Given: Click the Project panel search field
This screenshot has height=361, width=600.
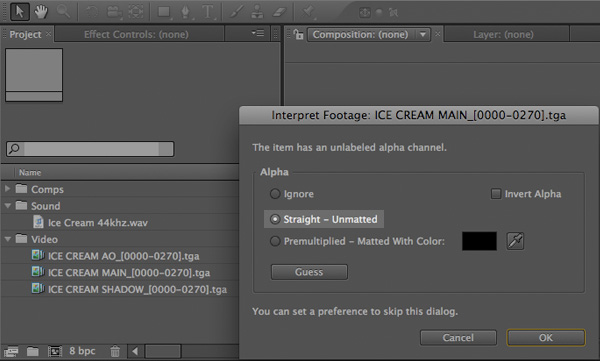Looking at the screenshot, I should pos(90,149).
